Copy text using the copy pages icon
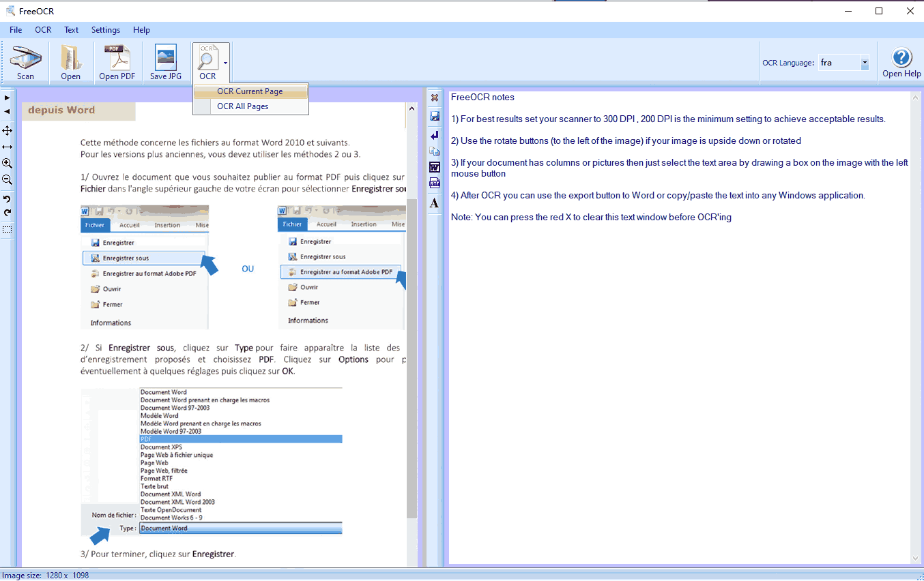The image size is (924, 581). coord(435,151)
